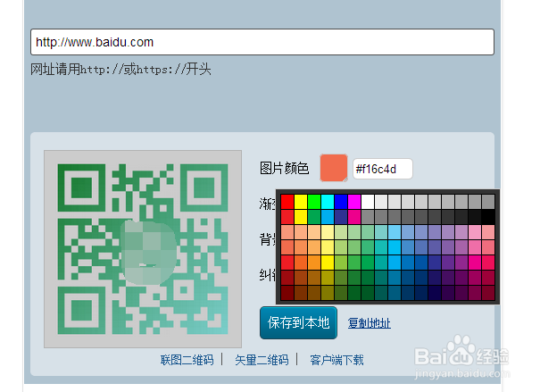Click the 保存到本地 button
The image size is (540, 392).
click(x=298, y=322)
